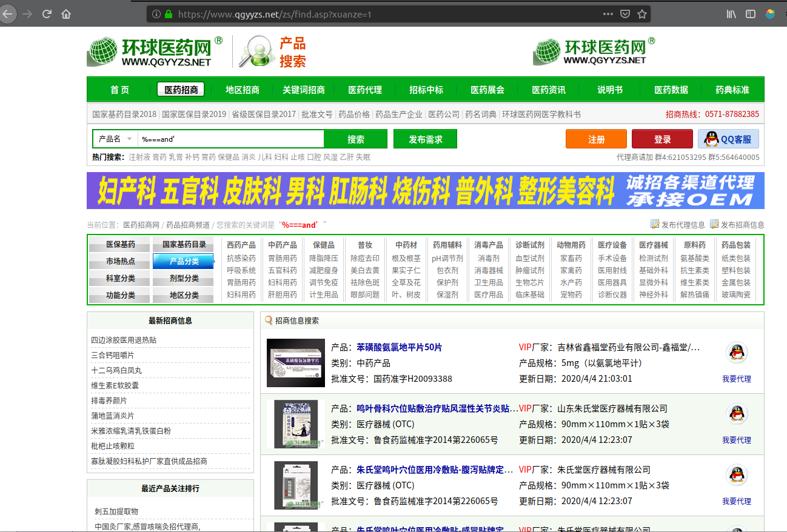
Task: Click hot search keyword 注射液
Action: pyautogui.click(x=139, y=157)
